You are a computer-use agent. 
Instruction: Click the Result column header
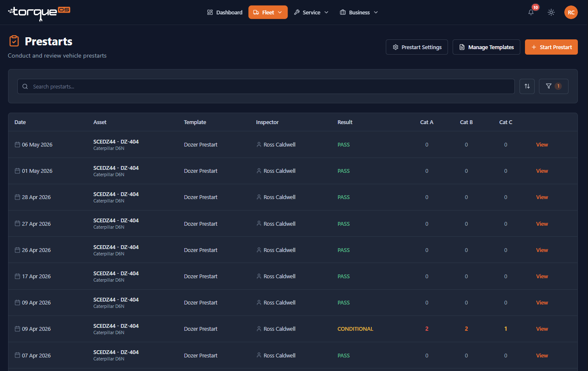point(345,122)
